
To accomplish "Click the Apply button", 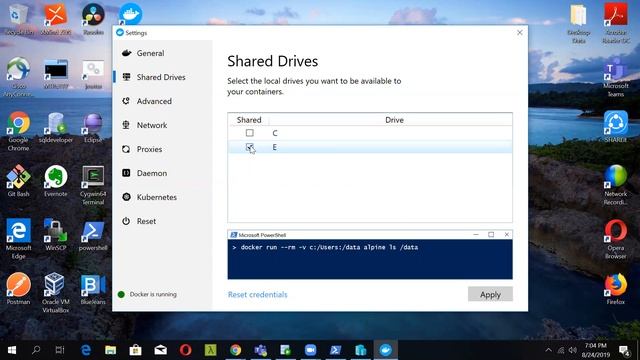I will (490, 294).
